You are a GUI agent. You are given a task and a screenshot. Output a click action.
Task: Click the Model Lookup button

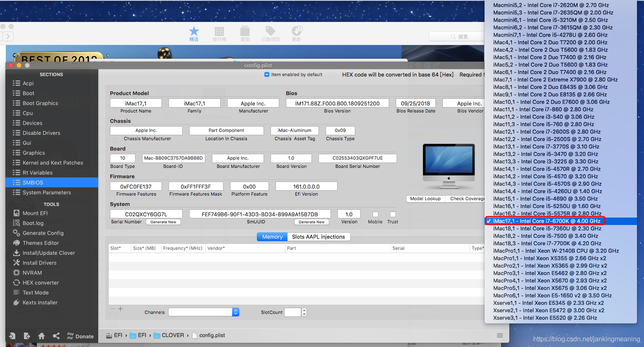click(x=425, y=199)
